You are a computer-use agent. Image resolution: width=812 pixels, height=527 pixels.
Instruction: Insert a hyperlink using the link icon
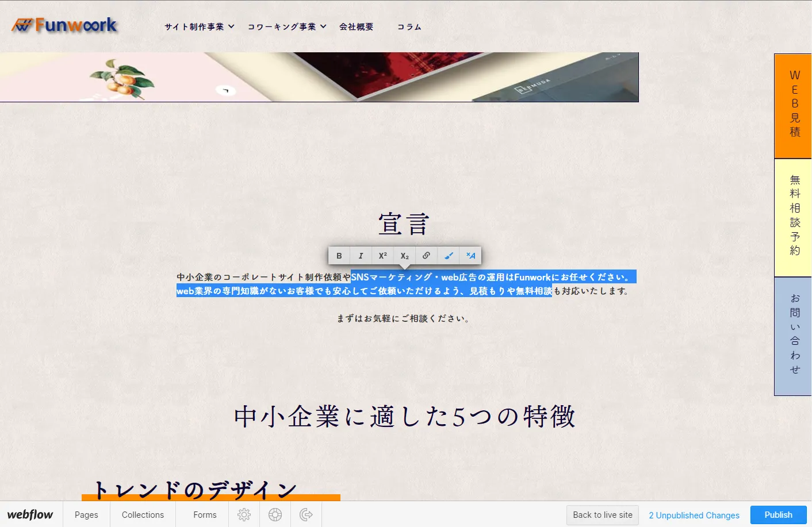click(426, 255)
